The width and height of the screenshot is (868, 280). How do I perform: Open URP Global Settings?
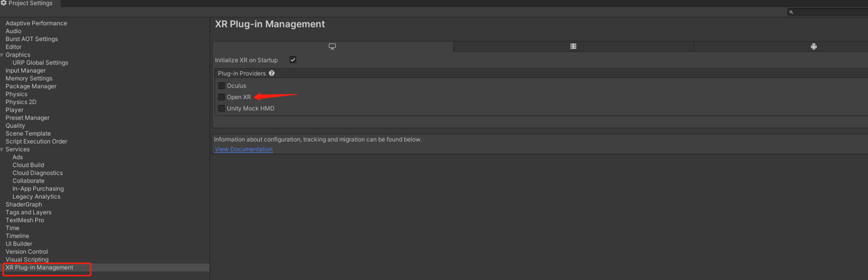pyautogui.click(x=40, y=63)
